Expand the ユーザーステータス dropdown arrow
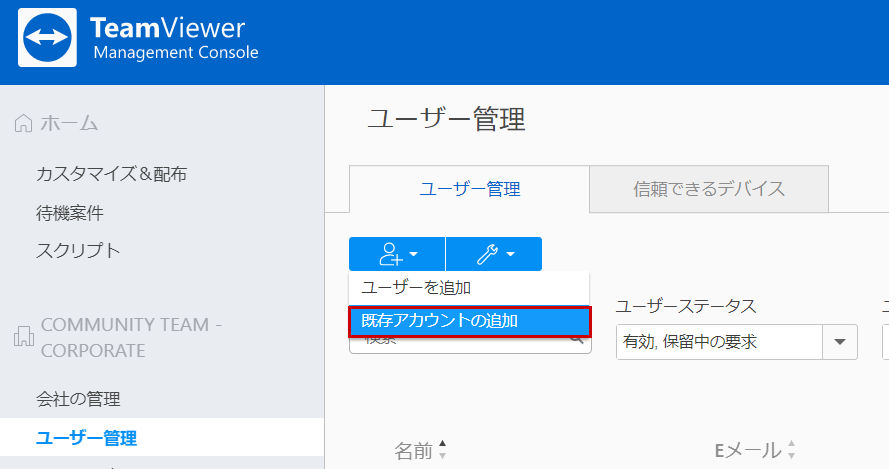 click(x=840, y=342)
